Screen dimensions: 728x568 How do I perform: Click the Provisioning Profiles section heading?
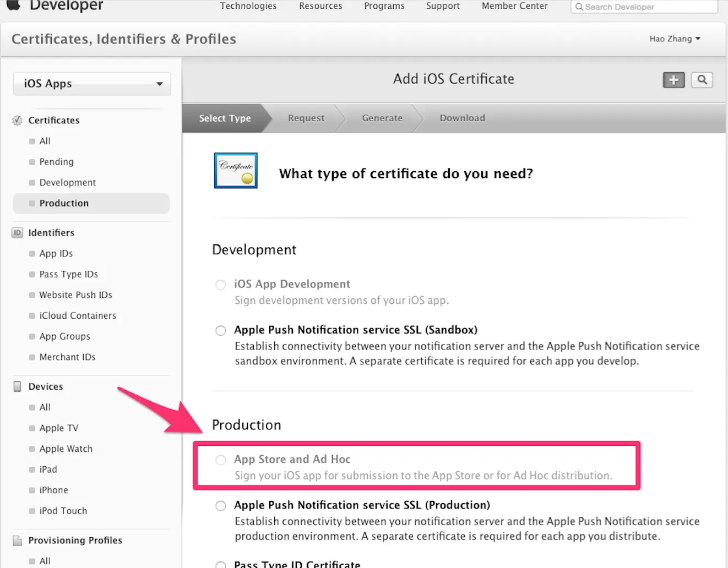point(75,540)
